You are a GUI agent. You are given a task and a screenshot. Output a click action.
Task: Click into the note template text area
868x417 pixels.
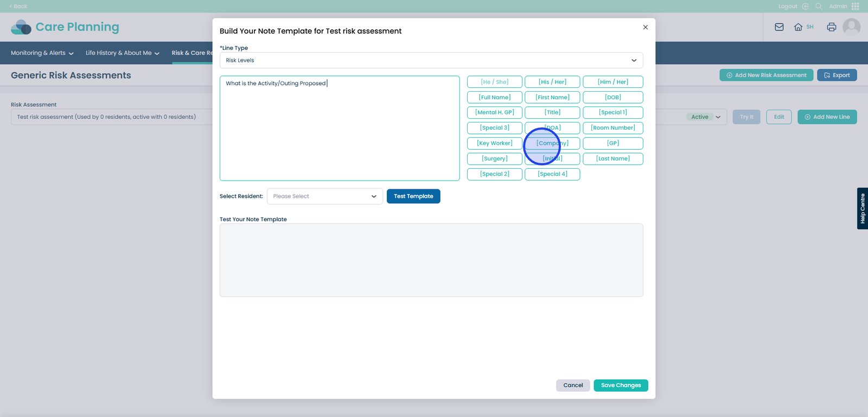point(340,129)
